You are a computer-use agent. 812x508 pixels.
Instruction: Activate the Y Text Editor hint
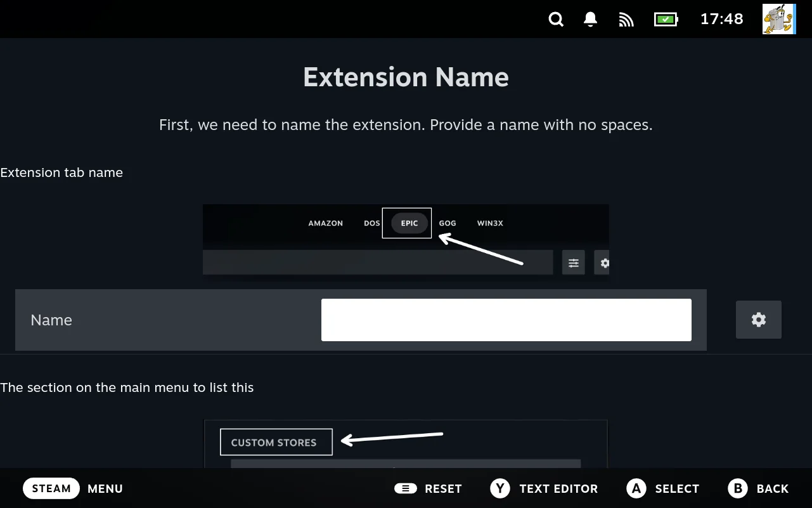tap(544, 488)
